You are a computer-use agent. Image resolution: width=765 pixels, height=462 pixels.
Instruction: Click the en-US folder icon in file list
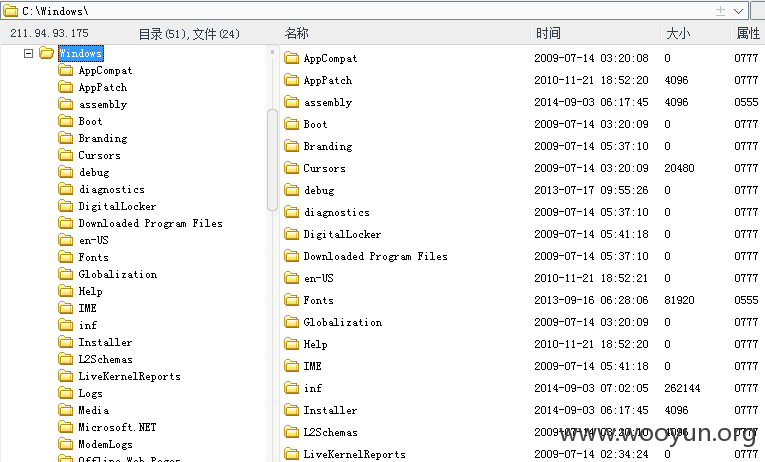(291, 278)
